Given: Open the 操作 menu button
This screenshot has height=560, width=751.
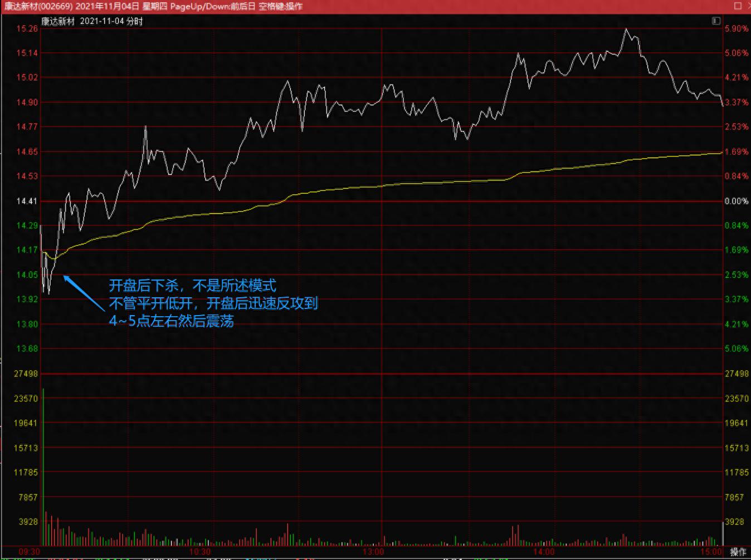Looking at the screenshot, I should (738, 552).
